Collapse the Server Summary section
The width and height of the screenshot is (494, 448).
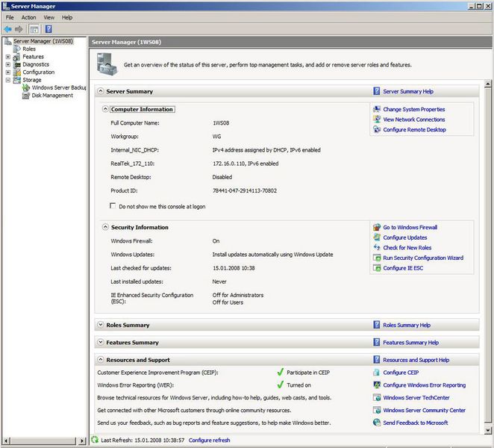[x=100, y=91]
